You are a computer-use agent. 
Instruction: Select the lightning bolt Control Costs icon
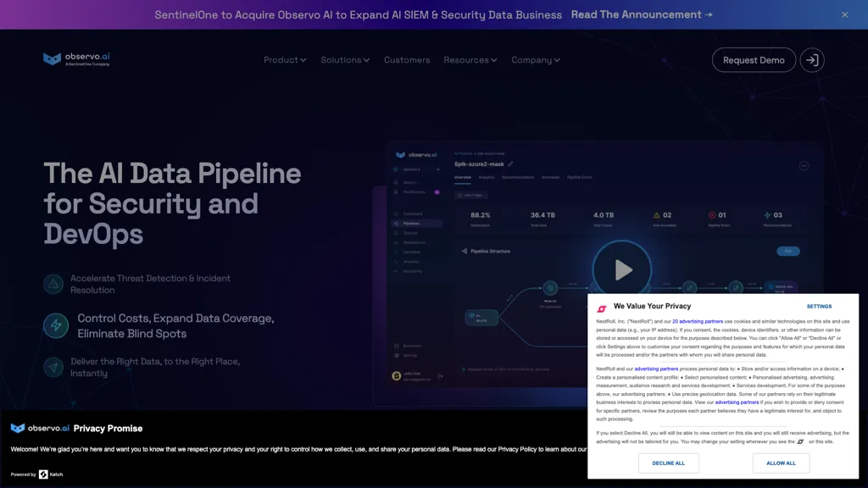56,325
